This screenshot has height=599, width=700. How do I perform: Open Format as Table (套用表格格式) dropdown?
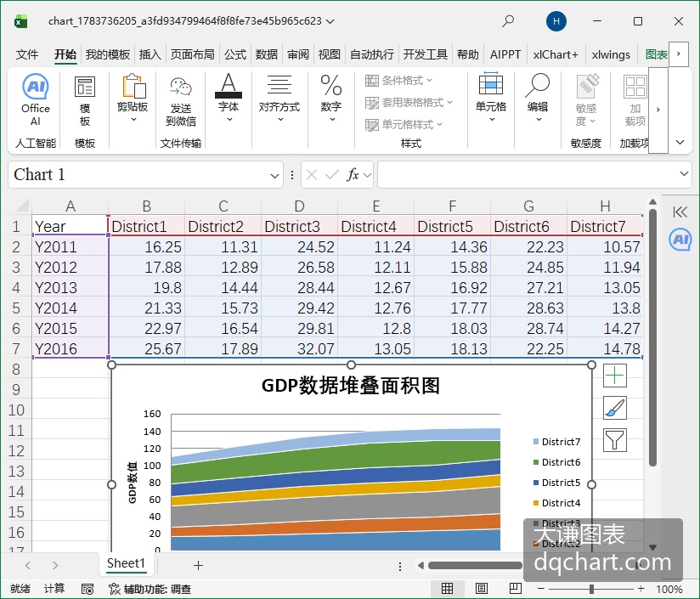(409, 103)
